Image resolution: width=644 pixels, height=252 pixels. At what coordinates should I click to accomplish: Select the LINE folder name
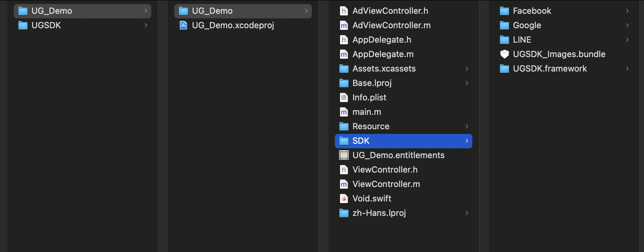coord(522,40)
